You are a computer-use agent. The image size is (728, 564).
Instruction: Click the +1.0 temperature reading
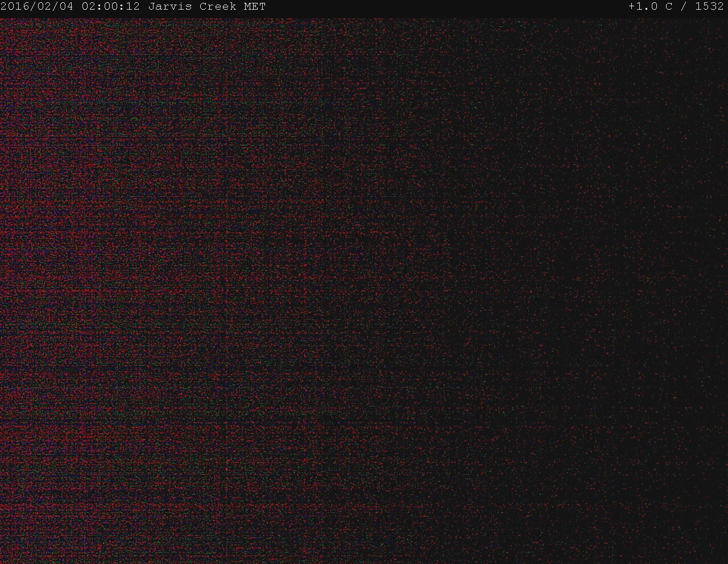tap(643, 7)
